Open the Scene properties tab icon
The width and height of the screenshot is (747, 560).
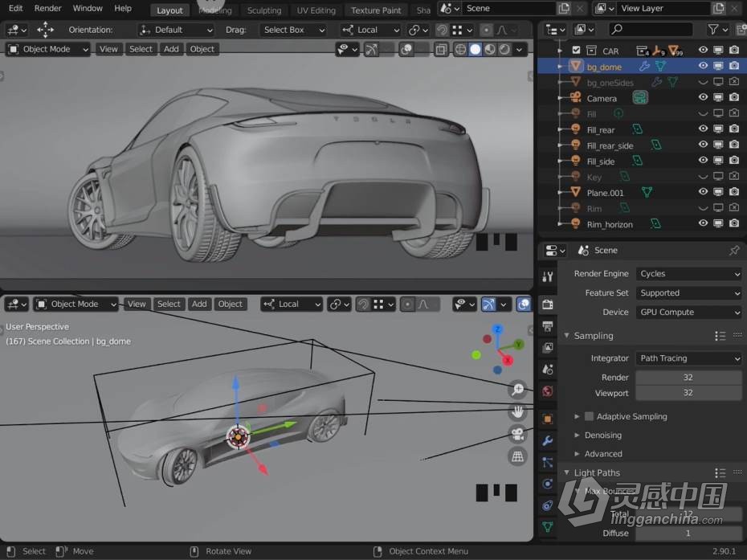547,370
